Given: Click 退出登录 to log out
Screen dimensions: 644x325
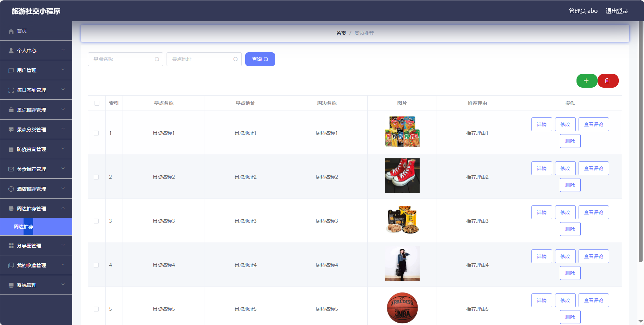Looking at the screenshot, I should [x=617, y=11].
